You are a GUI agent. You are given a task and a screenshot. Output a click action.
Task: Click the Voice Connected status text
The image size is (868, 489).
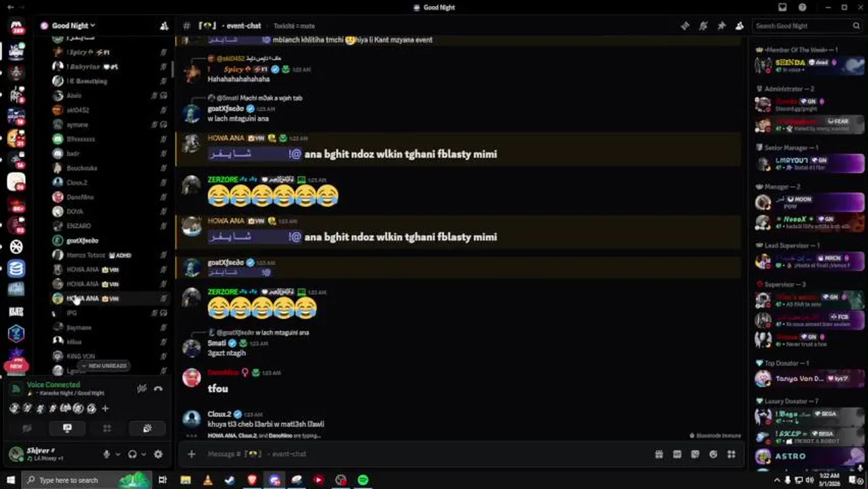click(53, 384)
